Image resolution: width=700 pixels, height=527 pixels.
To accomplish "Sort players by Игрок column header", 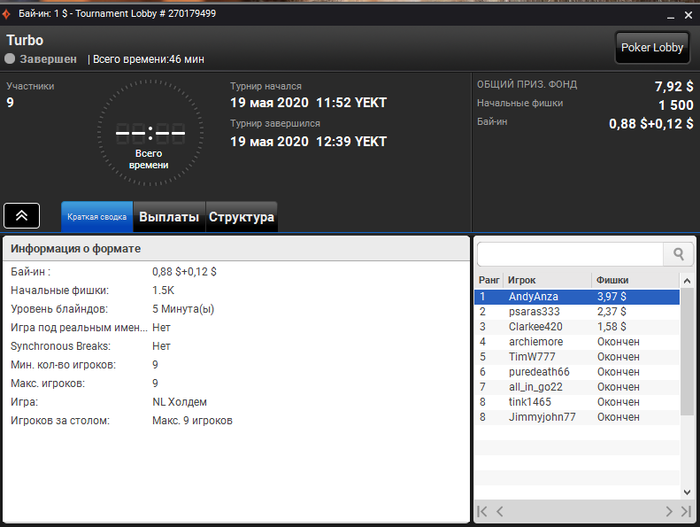I will (x=547, y=280).
